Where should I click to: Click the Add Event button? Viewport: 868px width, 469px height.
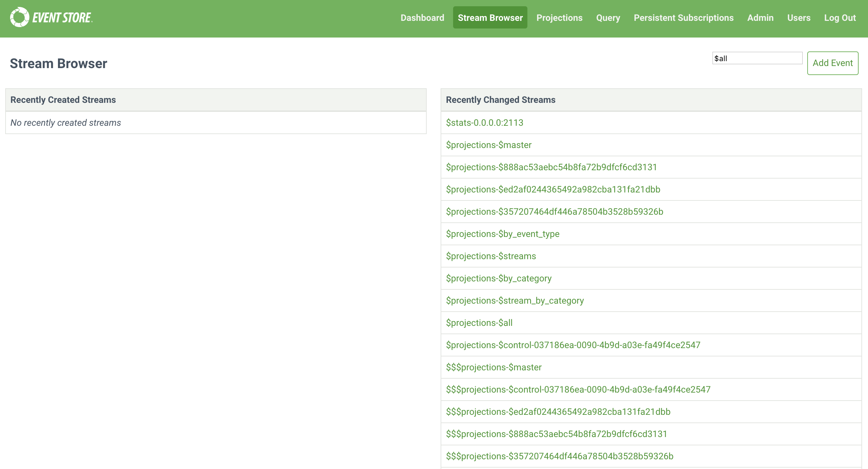832,63
